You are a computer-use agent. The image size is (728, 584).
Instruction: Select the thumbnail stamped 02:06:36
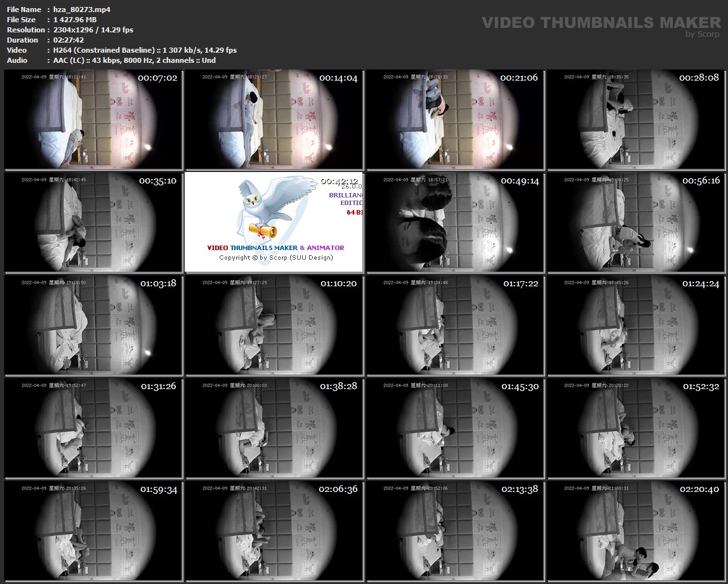click(x=274, y=531)
